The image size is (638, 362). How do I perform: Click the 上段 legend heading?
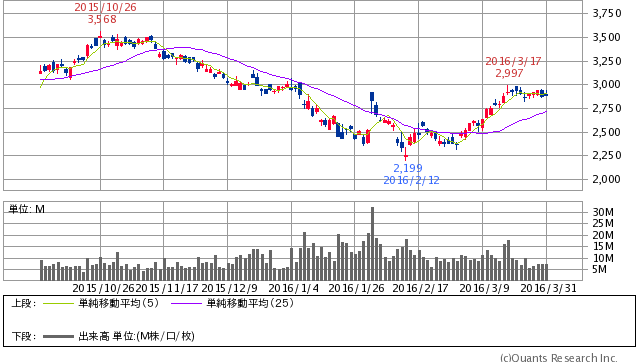(x=23, y=303)
